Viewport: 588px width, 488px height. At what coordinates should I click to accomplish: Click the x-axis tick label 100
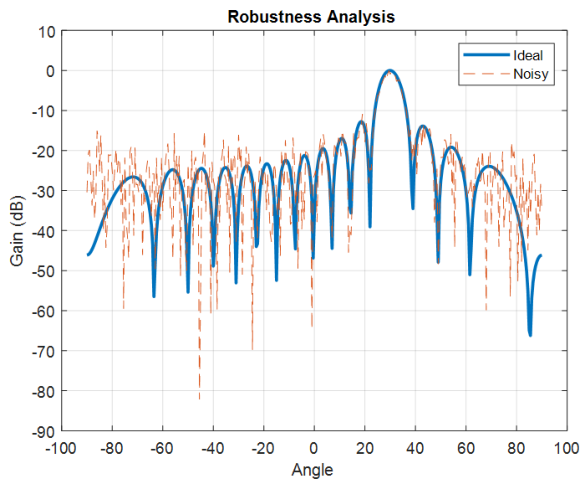point(566,448)
